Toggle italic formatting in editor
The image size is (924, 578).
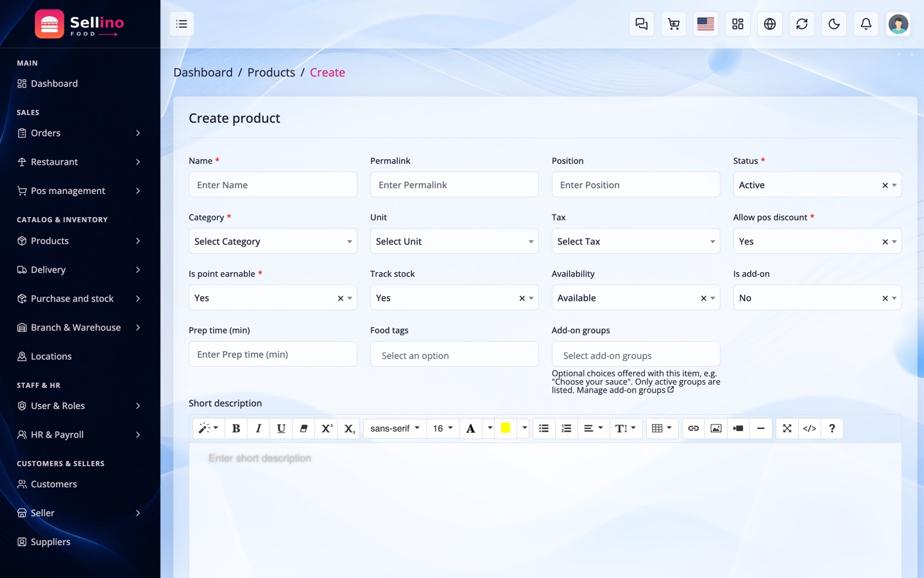[259, 428]
